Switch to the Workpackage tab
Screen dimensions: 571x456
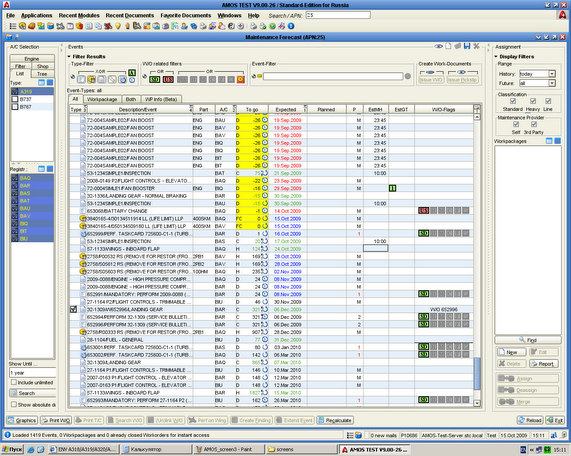click(102, 99)
